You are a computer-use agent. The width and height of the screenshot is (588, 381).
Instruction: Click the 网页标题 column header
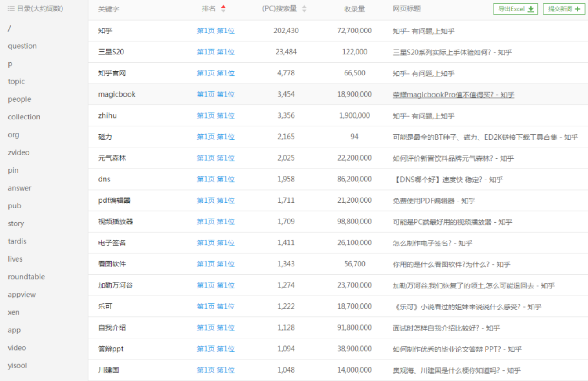point(407,9)
